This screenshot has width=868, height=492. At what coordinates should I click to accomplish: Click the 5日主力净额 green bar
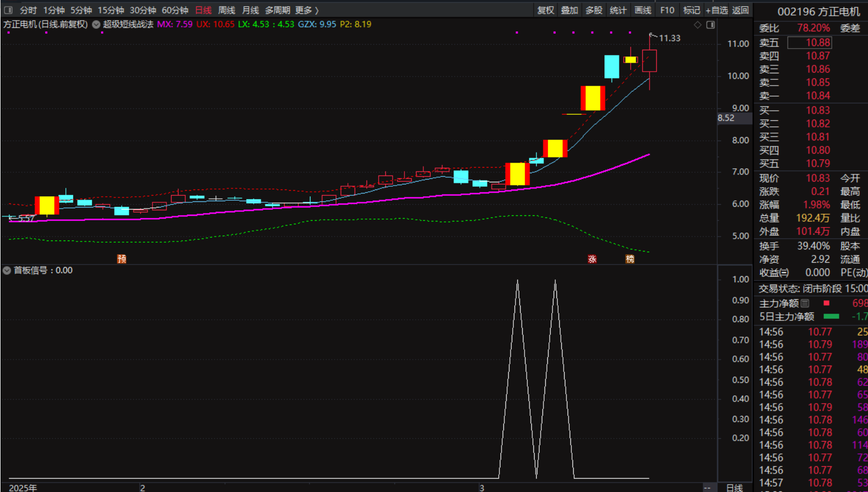coord(831,316)
